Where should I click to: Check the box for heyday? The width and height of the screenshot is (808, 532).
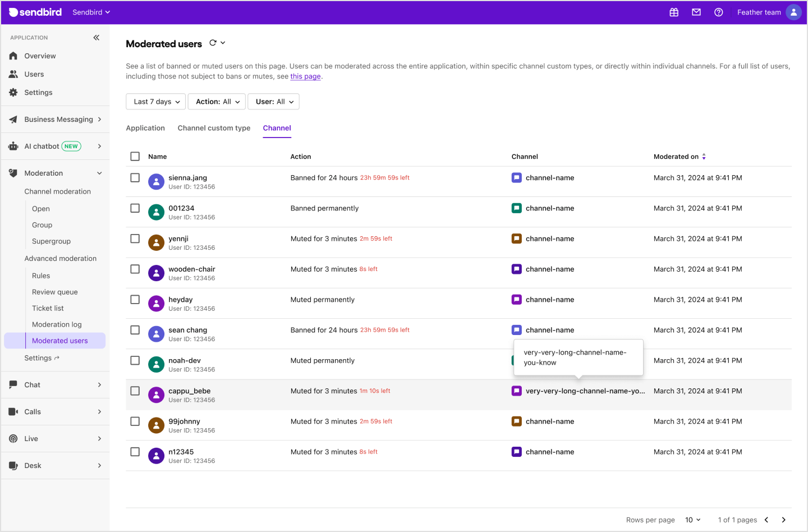point(135,300)
